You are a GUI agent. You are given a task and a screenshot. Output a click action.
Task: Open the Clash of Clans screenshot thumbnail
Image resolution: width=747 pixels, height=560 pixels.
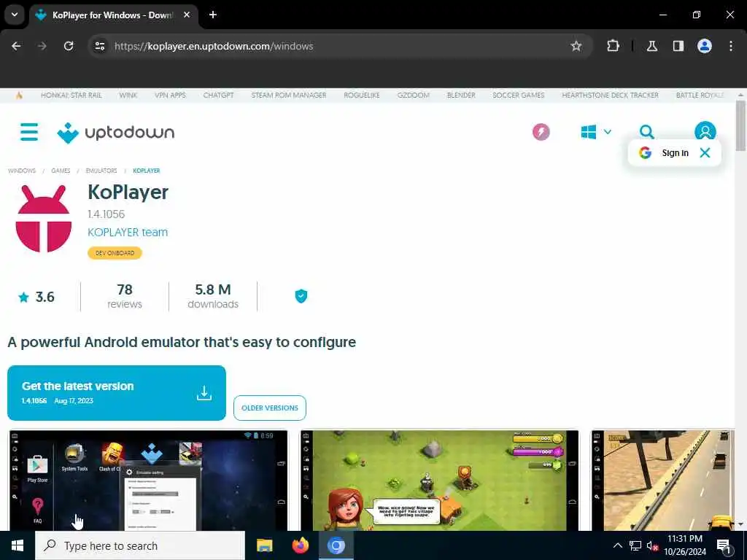[439, 480]
